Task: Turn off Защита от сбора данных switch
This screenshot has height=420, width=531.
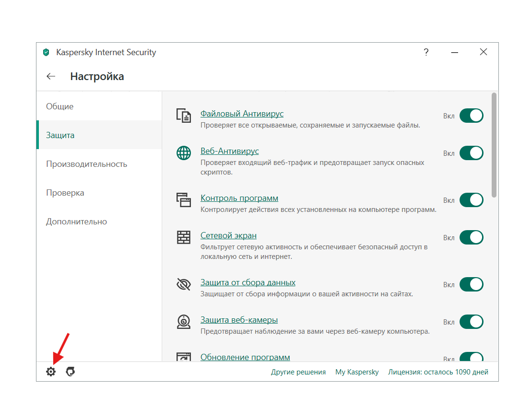Action: 472,284
